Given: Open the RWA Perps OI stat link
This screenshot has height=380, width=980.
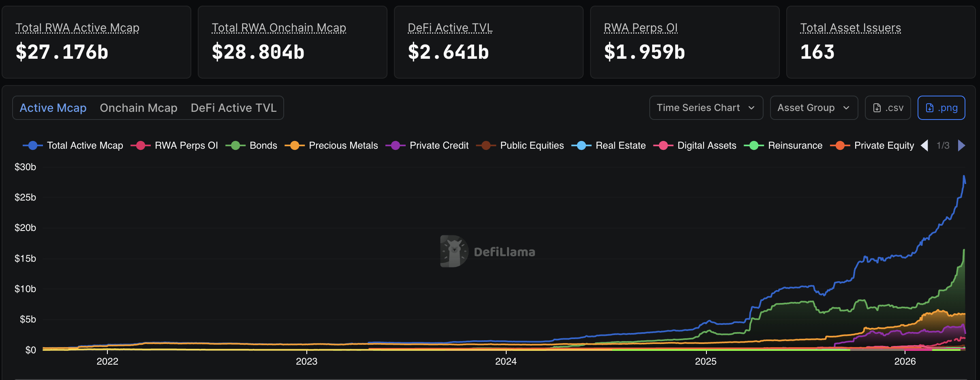Looking at the screenshot, I should point(641,28).
